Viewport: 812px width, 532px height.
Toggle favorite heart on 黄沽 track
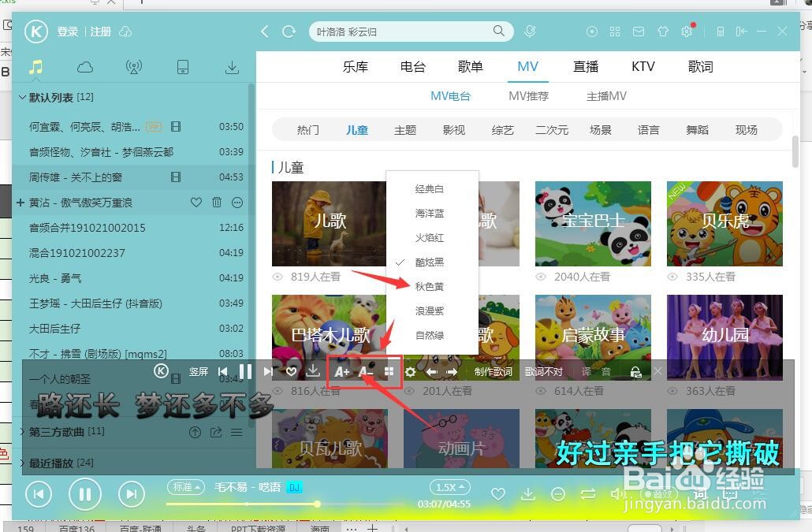[x=196, y=203]
